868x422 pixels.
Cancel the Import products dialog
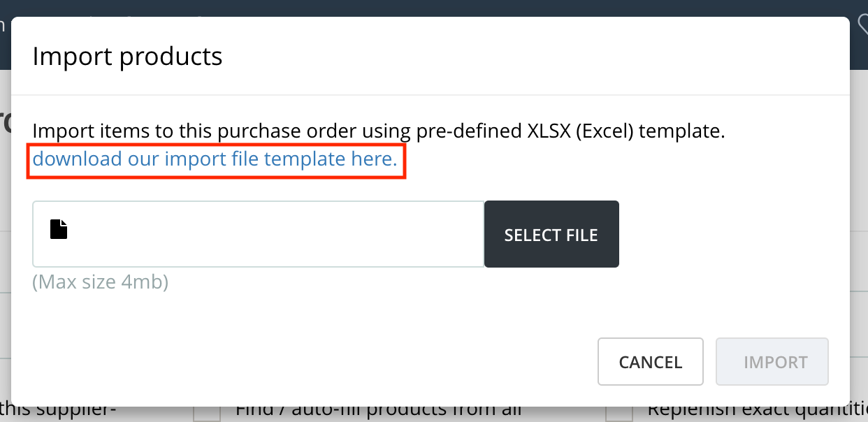coord(650,362)
